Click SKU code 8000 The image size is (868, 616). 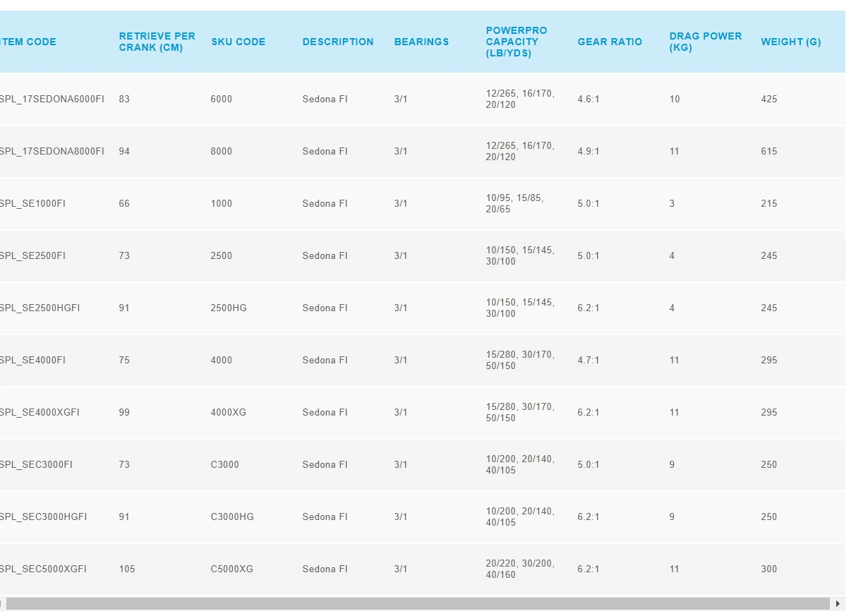click(x=221, y=151)
